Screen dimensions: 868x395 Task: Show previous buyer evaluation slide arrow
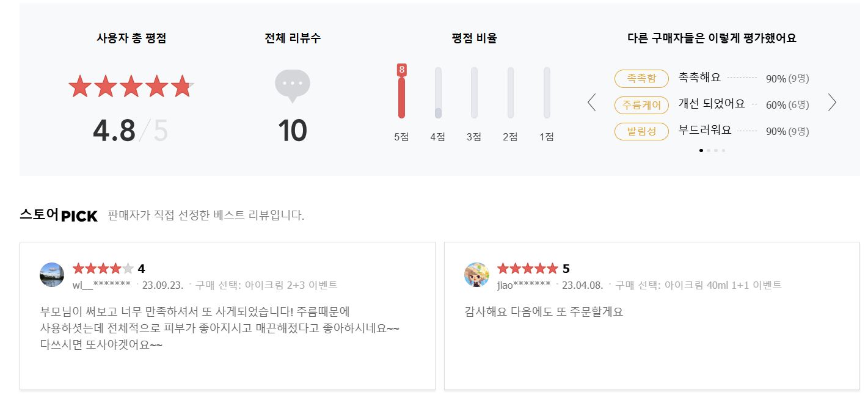(591, 103)
